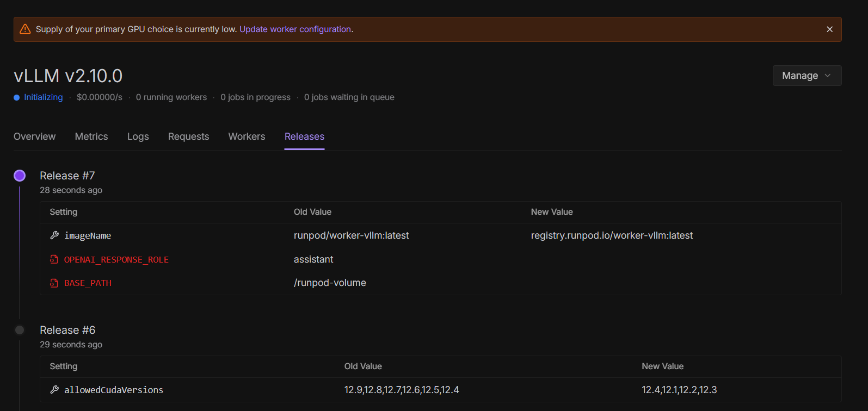Click the Initializing status link

coord(44,97)
